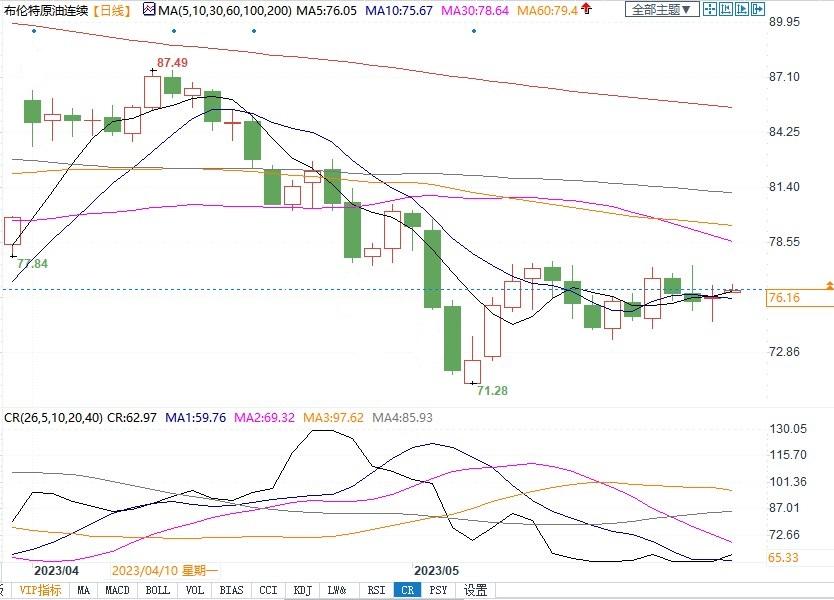
Task: Click the 【日线】 period label
Action: [111, 10]
